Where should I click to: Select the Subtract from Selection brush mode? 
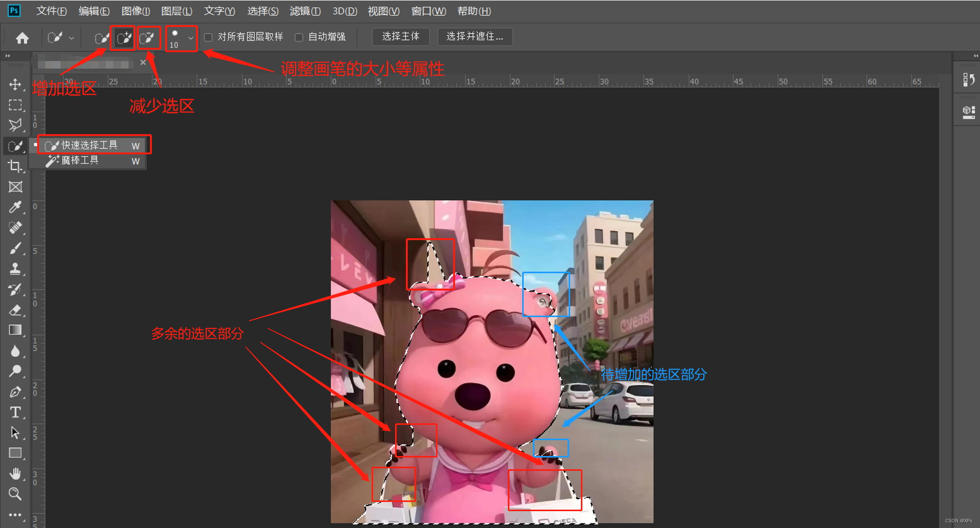pyautogui.click(x=148, y=38)
